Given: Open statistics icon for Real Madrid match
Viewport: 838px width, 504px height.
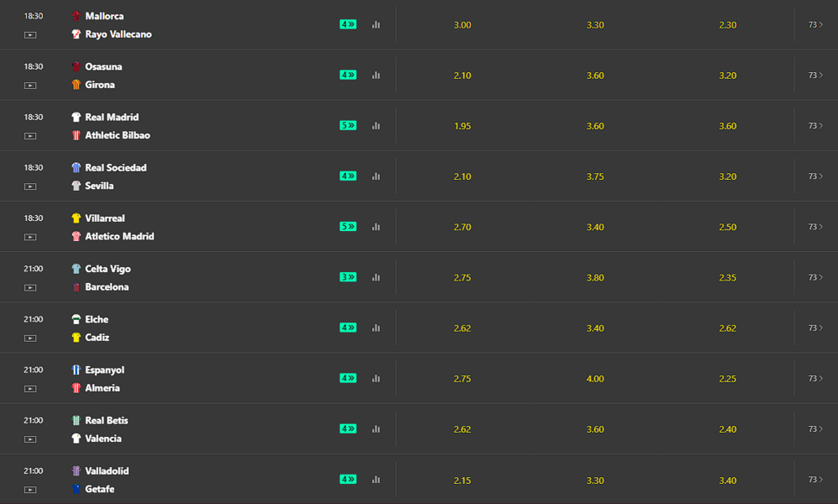Looking at the screenshot, I should click(x=375, y=126).
